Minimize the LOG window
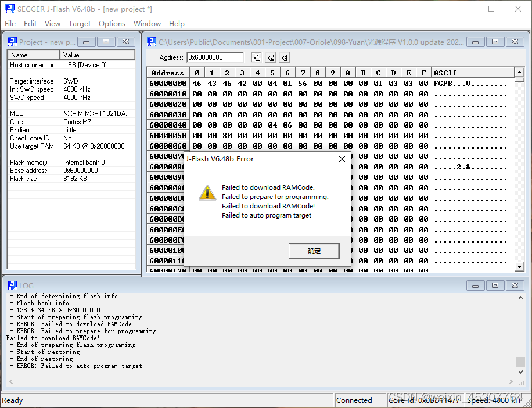Screen dimensions: 532x408 pos(475,286)
